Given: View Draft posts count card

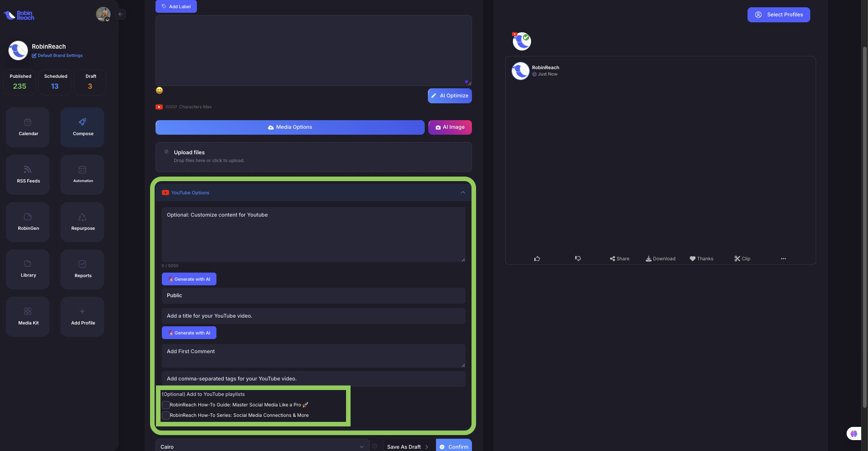Looking at the screenshot, I should tap(90, 82).
